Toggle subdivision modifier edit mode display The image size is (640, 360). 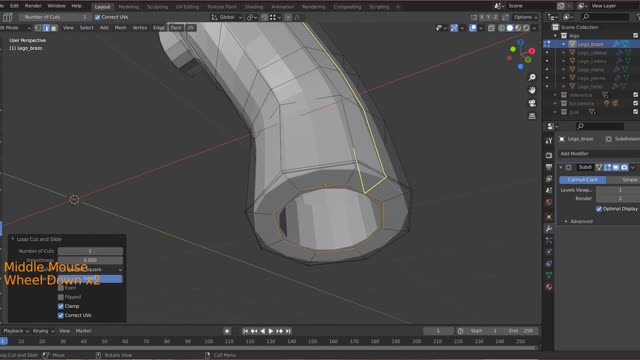pyautogui.click(x=607, y=167)
